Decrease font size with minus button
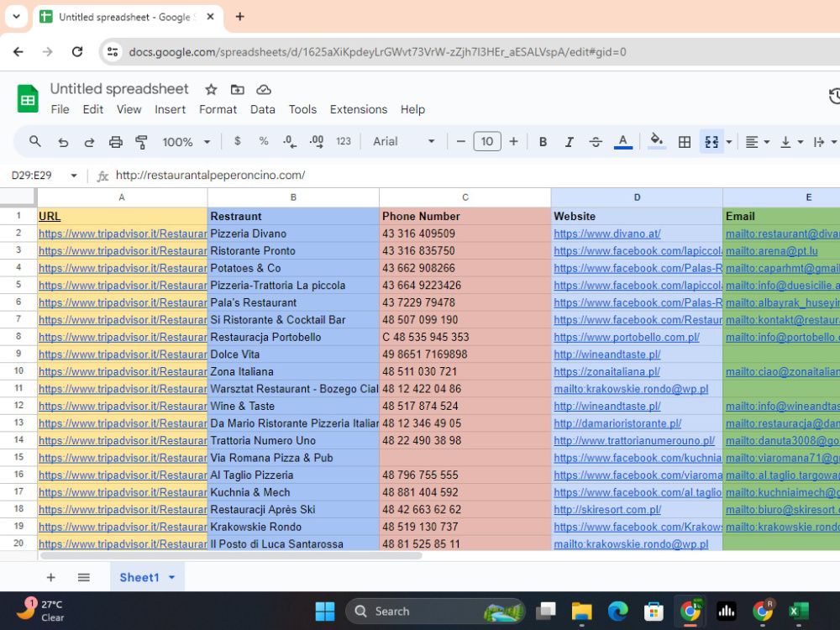The width and height of the screenshot is (840, 630). pyautogui.click(x=460, y=141)
